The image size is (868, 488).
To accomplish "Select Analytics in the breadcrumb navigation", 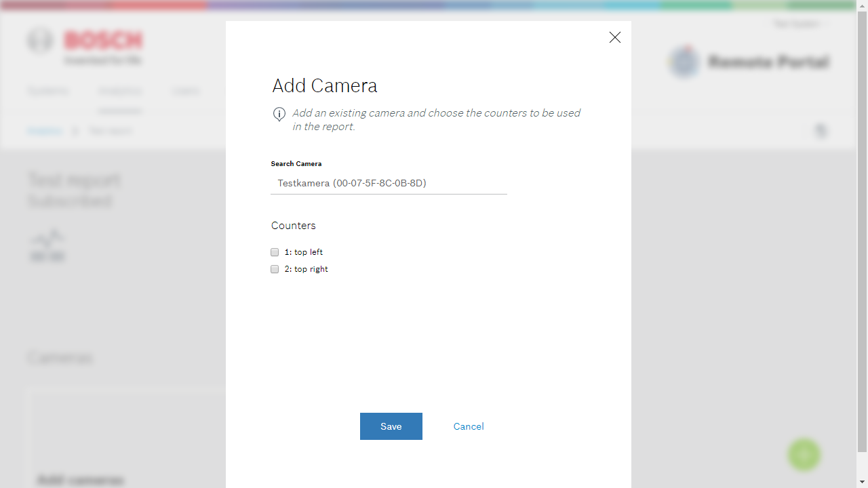I will point(45,131).
